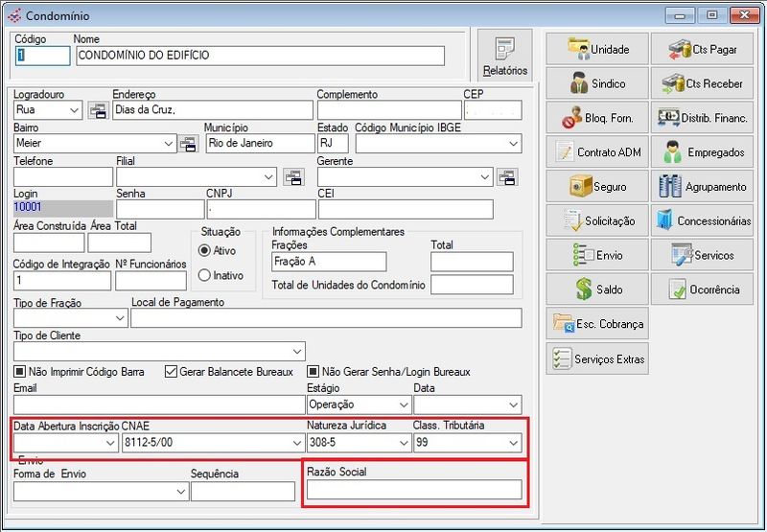Viewport: 767px width, 532px height.
Task: Click the Senha input field
Action: click(160, 210)
